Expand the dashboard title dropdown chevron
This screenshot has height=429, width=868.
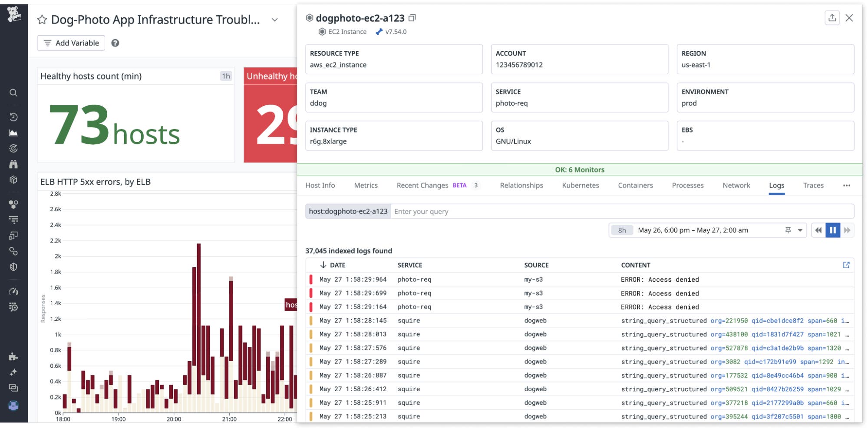pos(274,20)
